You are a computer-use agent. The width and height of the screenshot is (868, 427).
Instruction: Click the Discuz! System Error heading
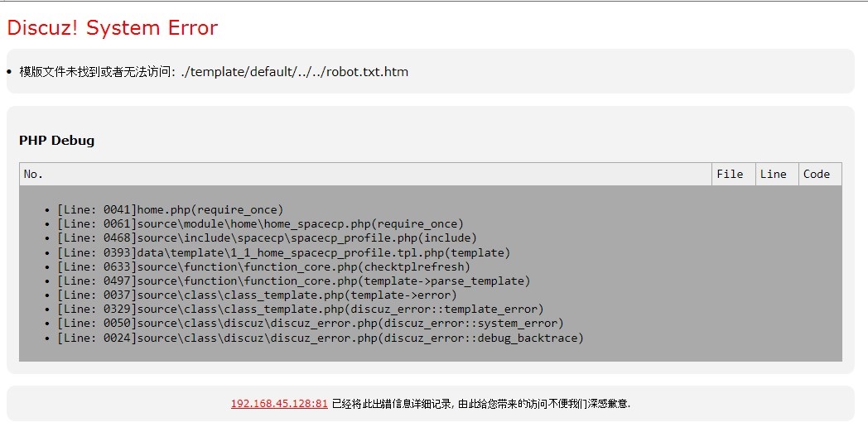pyautogui.click(x=113, y=27)
